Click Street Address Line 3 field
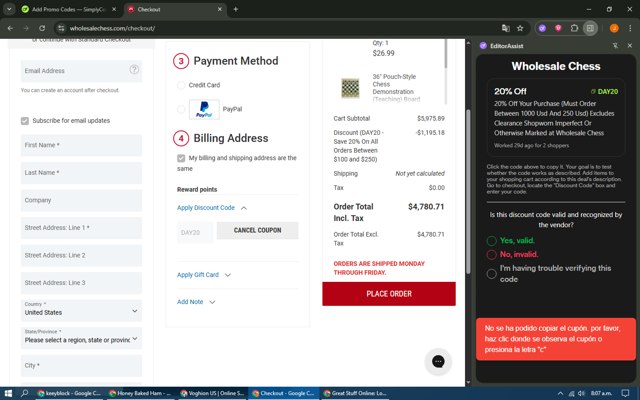The width and height of the screenshot is (640, 400). pyautogui.click(x=81, y=283)
